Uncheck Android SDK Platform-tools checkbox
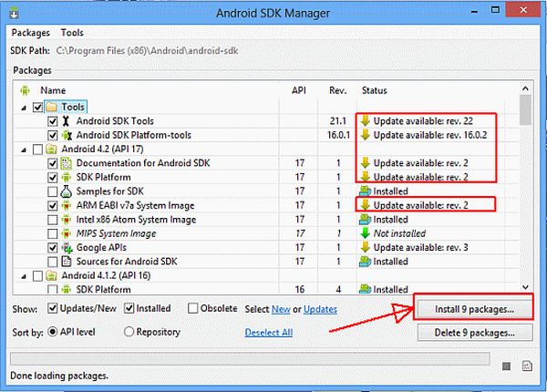This screenshot has width=547, height=392. [52, 135]
